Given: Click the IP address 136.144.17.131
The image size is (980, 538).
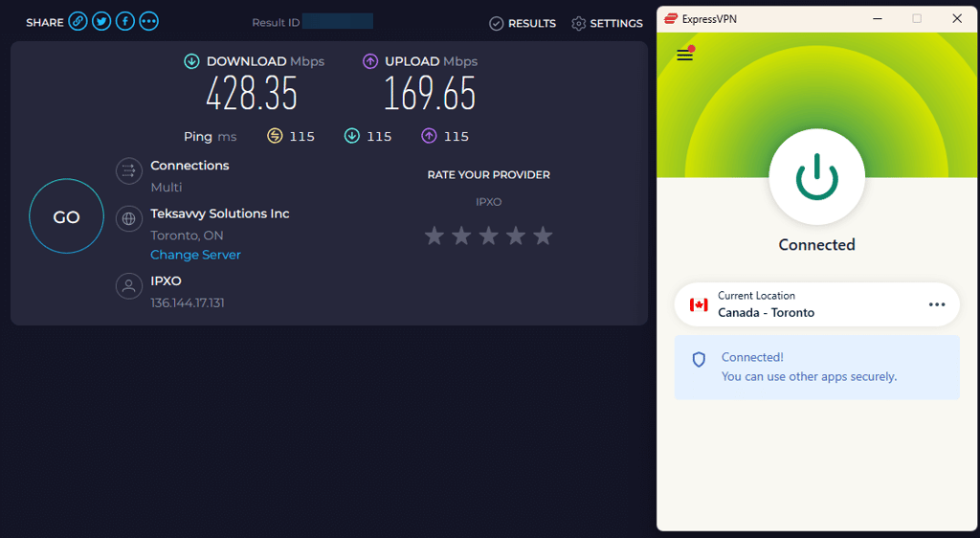Looking at the screenshot, I should (188, 303).
